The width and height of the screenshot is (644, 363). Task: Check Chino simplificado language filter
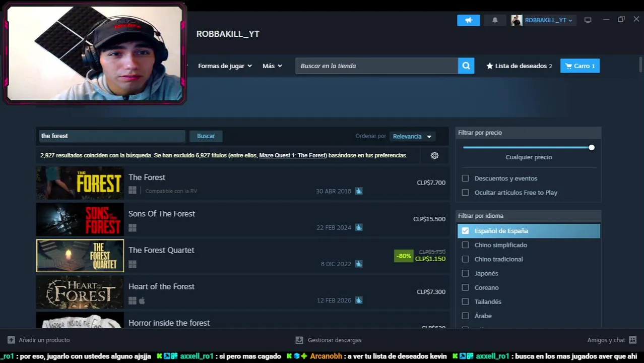[x=465, y=245]
